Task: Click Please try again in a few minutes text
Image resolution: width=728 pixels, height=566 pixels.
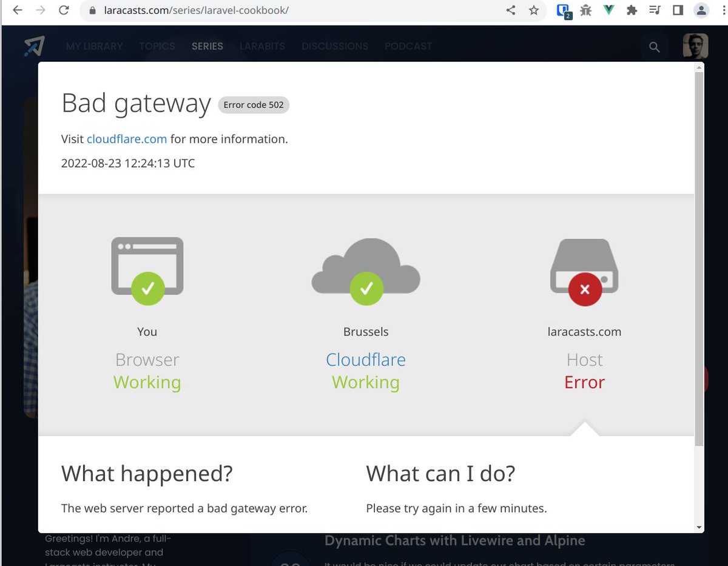Action: 457,508
